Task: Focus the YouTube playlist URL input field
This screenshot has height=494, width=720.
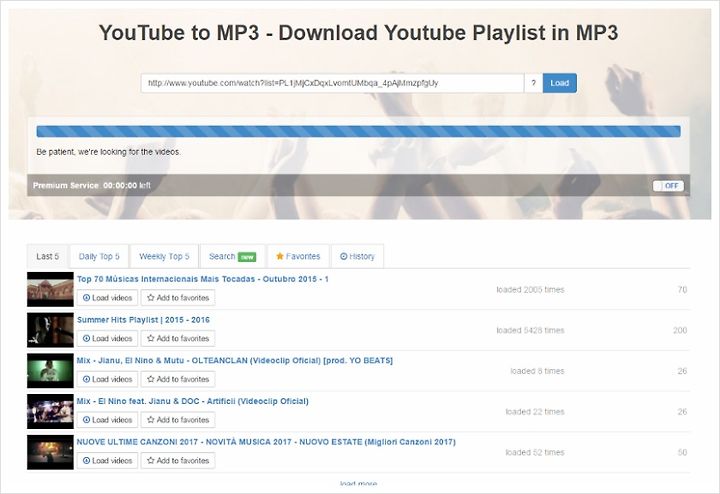Action: tap(332, 83)
